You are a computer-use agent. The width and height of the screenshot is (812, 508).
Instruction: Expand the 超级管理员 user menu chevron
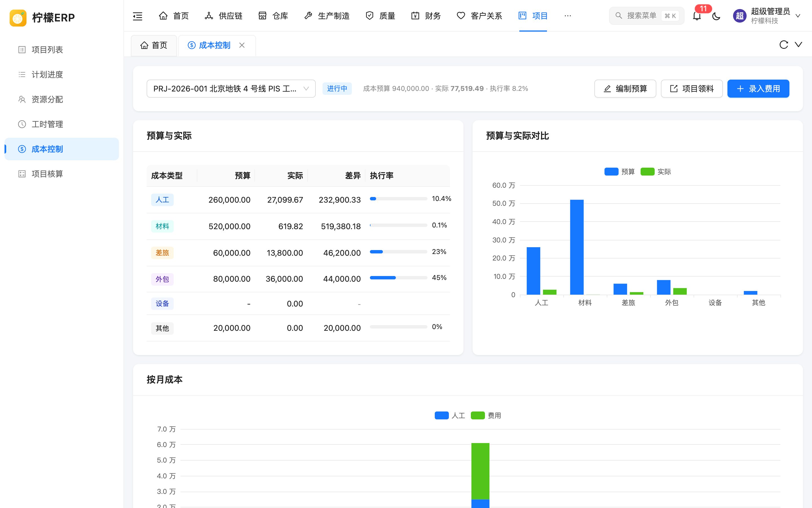[x=798, y=16]
